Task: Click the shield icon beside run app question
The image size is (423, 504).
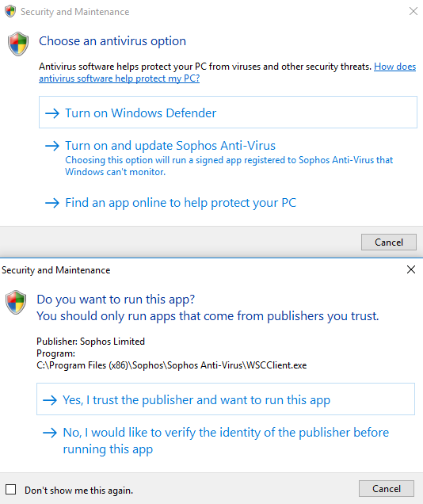Action: tap(16, 302)
